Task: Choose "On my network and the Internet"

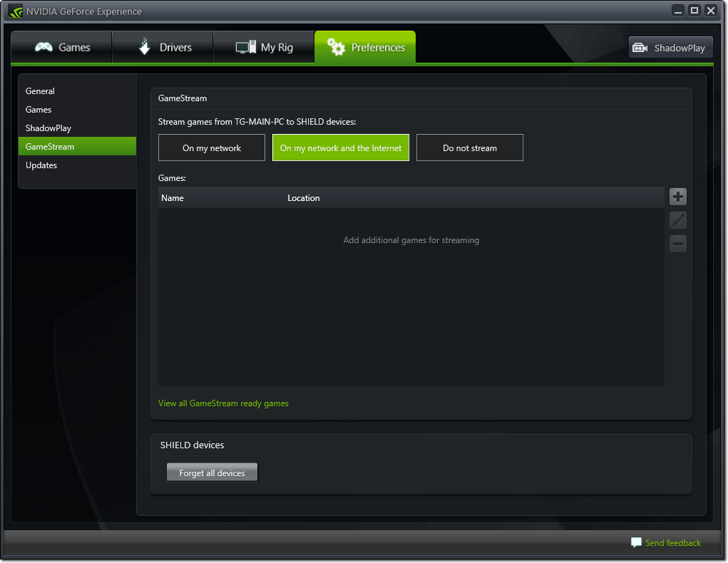Action: 341,148
